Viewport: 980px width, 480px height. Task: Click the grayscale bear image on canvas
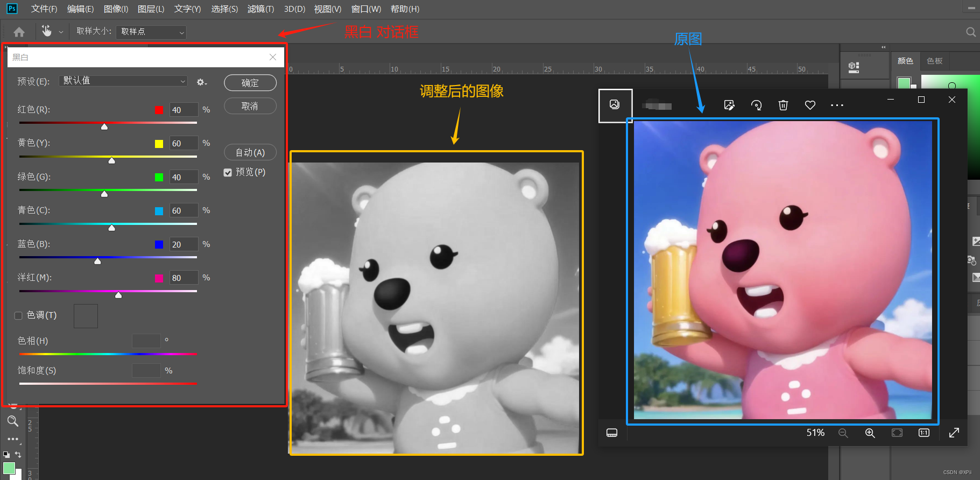click(435, 308)
